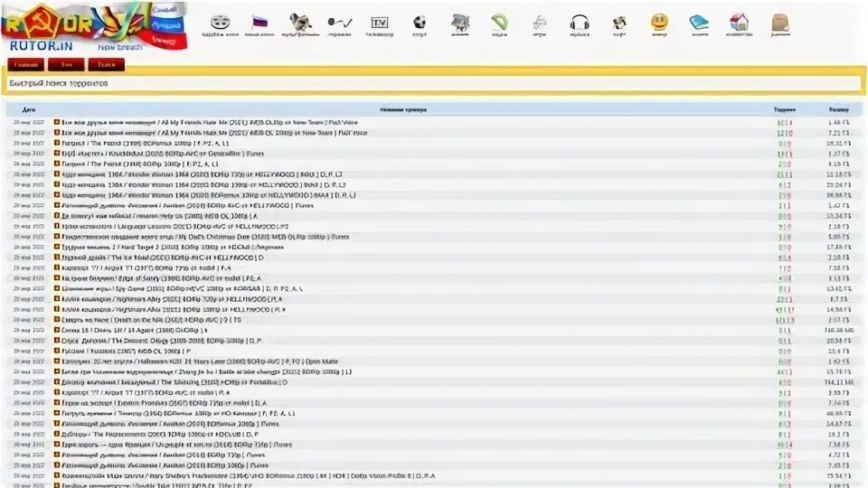Click download icon for Death on the Nile row

56,320
